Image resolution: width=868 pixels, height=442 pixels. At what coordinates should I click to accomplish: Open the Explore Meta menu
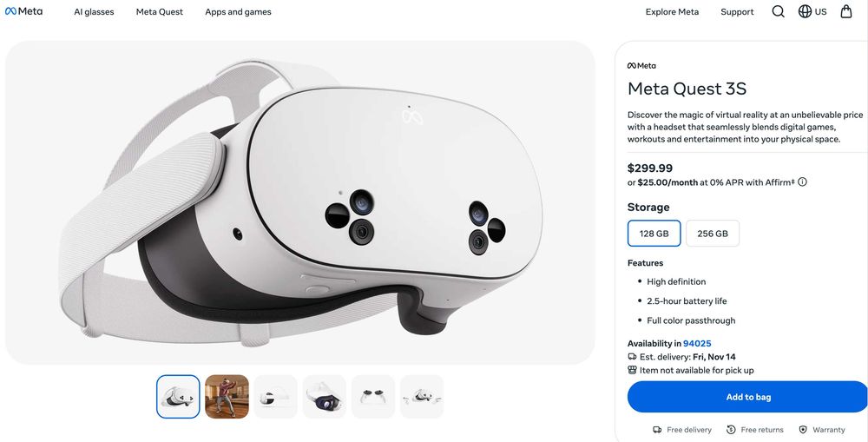click(x=672, y=12)
